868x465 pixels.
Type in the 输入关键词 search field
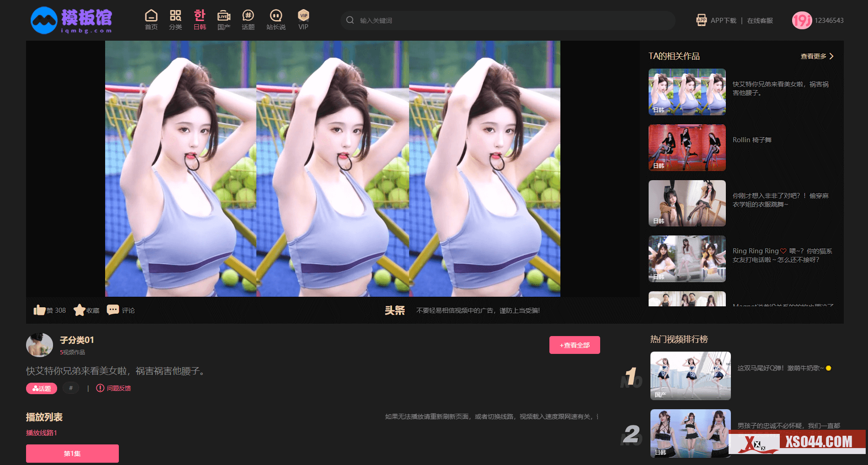507,21
